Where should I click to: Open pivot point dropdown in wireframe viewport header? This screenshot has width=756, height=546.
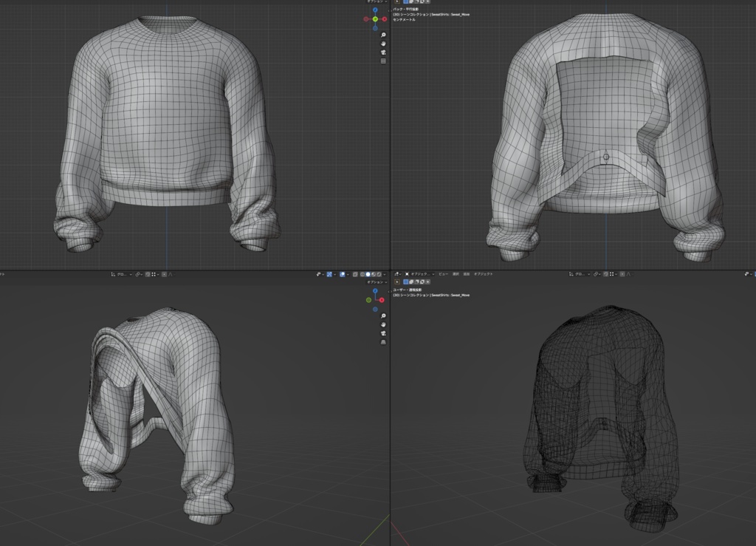point(597,274)
